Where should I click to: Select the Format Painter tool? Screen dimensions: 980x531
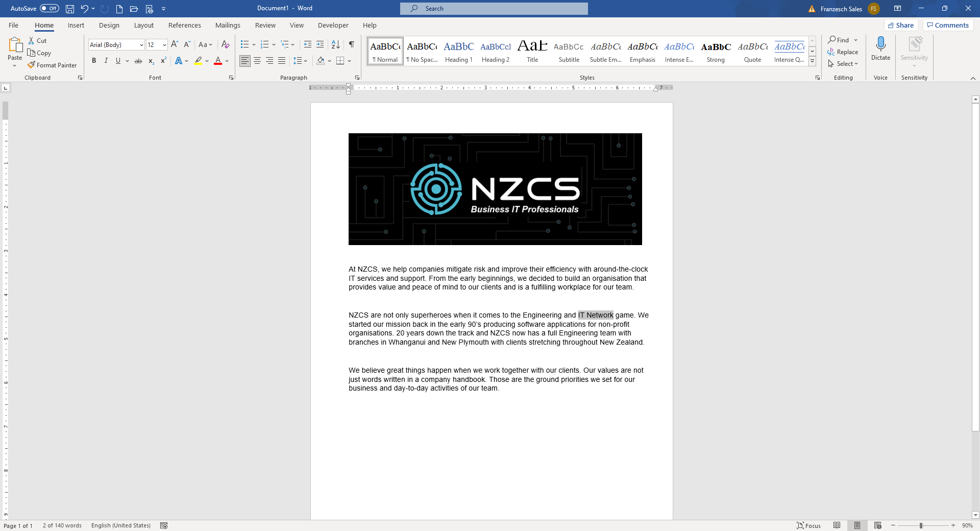[52, 65]
